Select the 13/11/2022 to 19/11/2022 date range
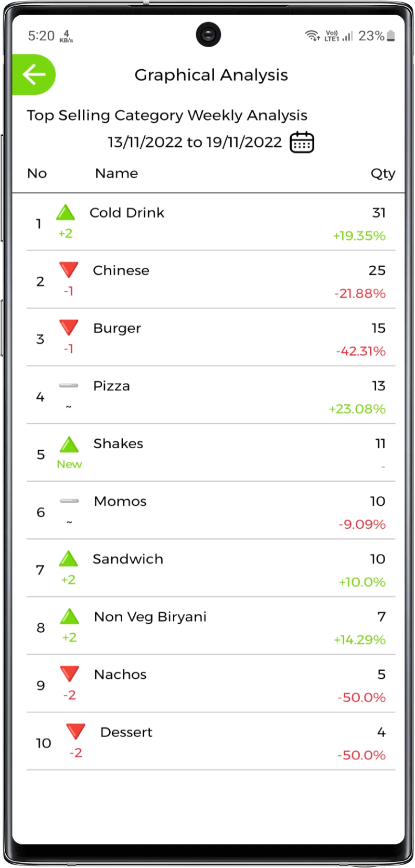415x868 pixels. 195,142
